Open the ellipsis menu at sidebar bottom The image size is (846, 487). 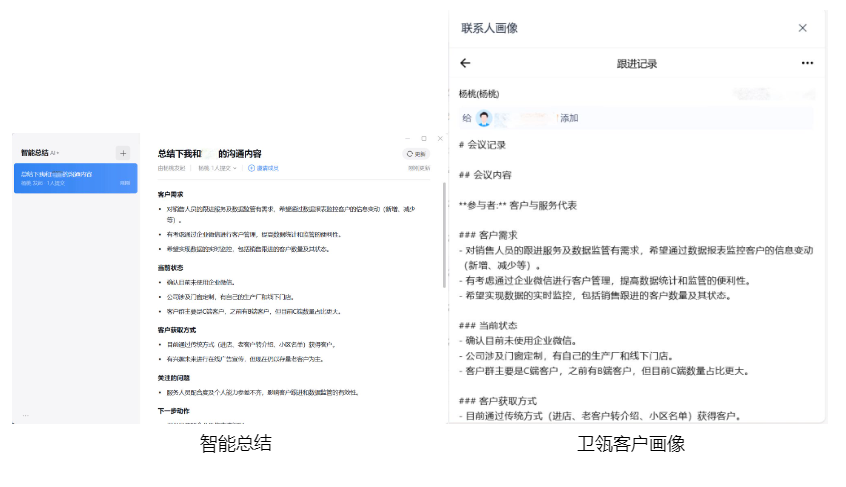(26, 413)
